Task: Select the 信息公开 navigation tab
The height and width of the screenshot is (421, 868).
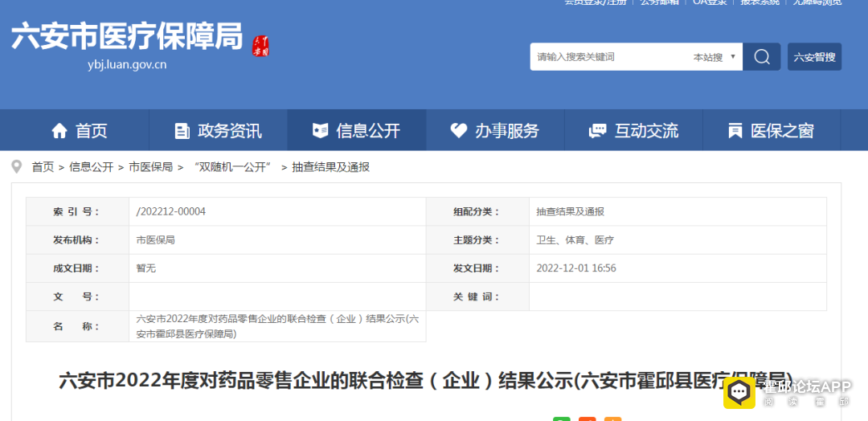Action: (357, 131)
